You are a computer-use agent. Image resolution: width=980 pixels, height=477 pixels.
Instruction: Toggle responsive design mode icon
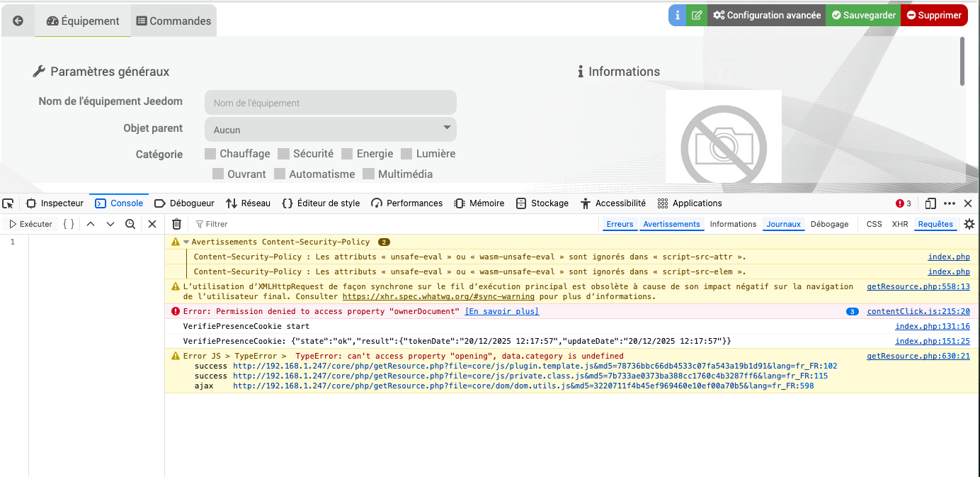tap(930, 203)
